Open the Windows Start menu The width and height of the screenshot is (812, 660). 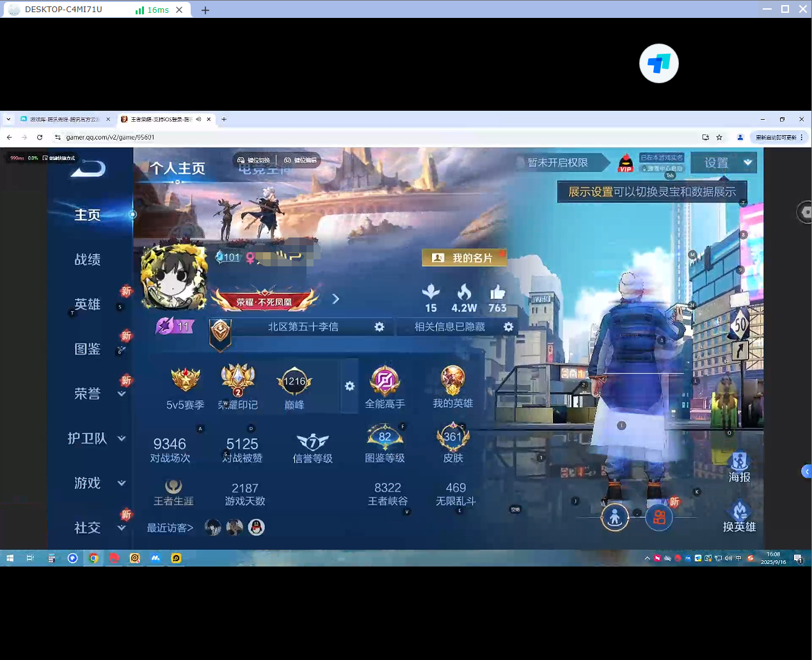click(x=10, y=558)
